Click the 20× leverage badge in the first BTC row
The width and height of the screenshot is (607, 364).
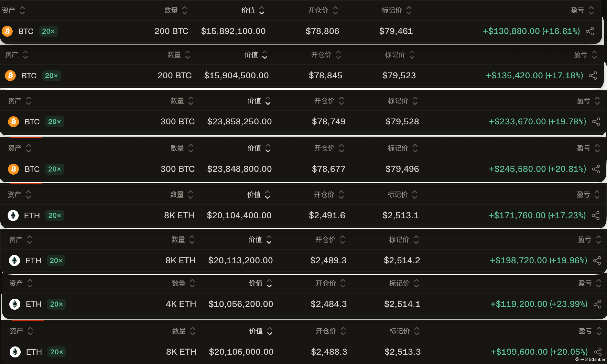[x=48, y=31]
